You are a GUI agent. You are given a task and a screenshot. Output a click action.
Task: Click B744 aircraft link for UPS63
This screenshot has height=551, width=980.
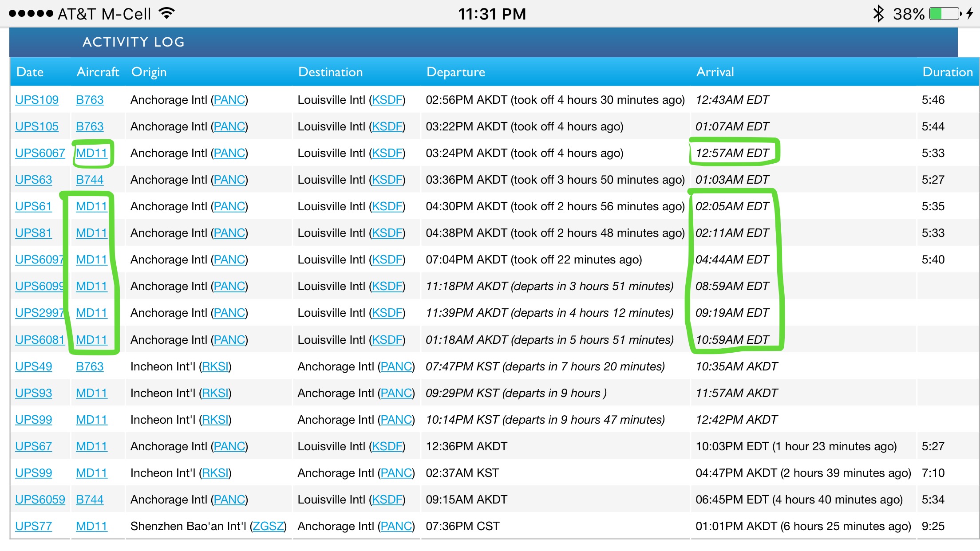[x=90, y=180]
